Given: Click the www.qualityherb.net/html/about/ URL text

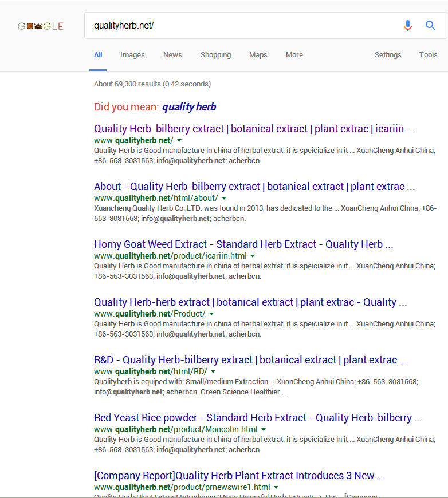Looking at the screenshot, I should tap(156, 198).
